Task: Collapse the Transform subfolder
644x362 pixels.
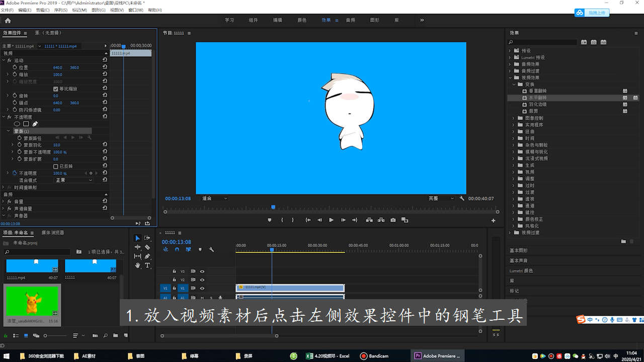Action: pyautogui.click(x=514, y=84)
